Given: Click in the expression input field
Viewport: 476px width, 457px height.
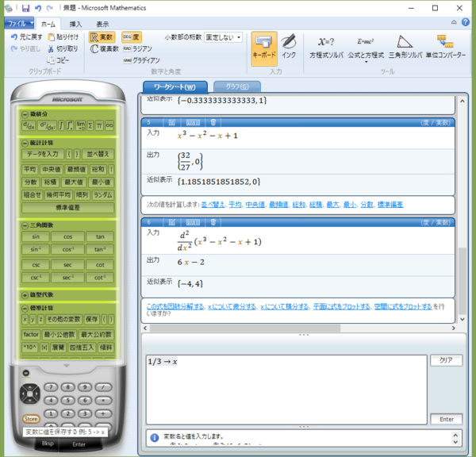Looking at the screenshot, I should 286,390.
